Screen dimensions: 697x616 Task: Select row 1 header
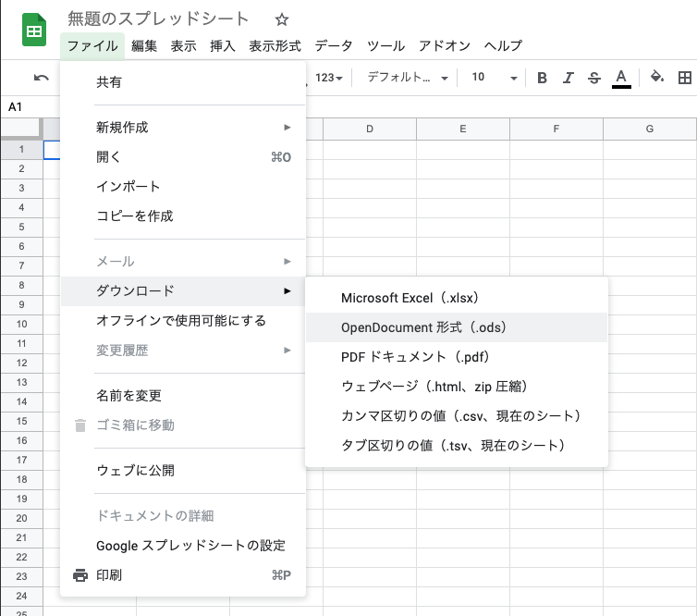pos(21,150)
